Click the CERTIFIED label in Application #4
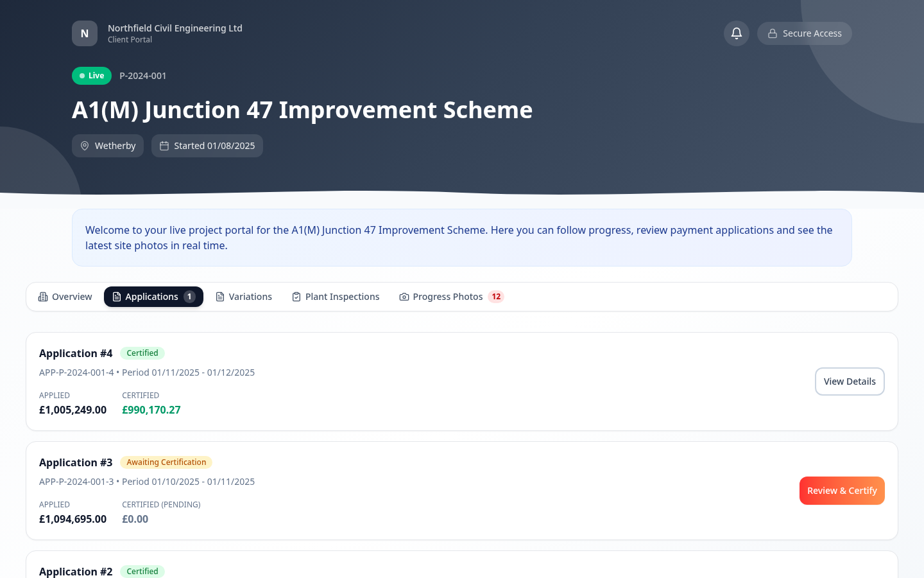The height and width of the screenshot is (578, 924). (141, 396)
